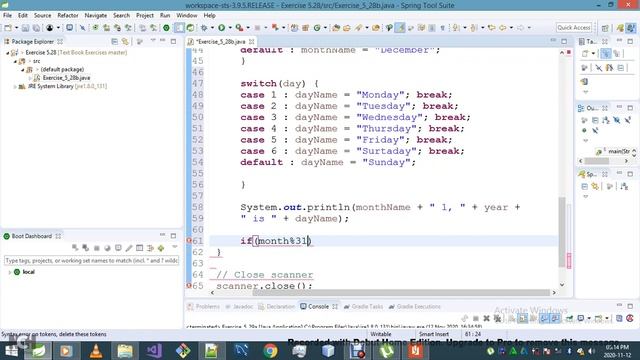Image resolution: width=640 pixels, height=360 pixels.
Task: Expand the local node in Boot Dashboard
Action: coord(9,272)
